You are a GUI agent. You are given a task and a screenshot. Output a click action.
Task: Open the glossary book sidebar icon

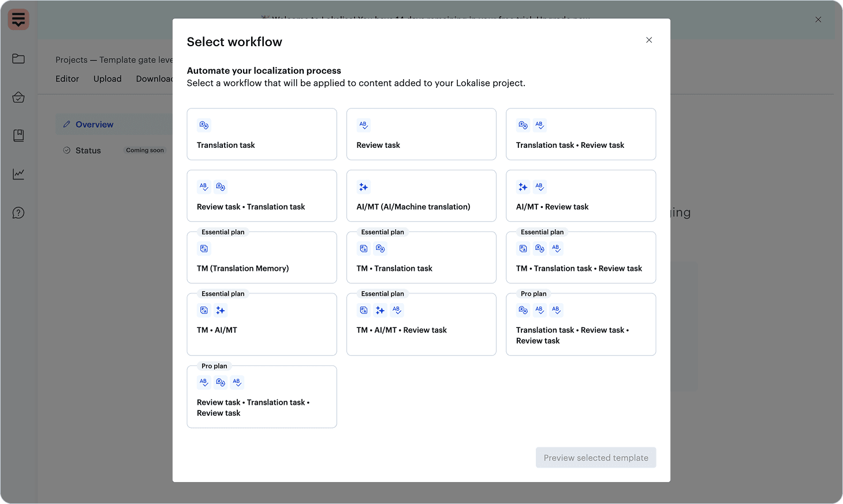click(x=18, y=136)
